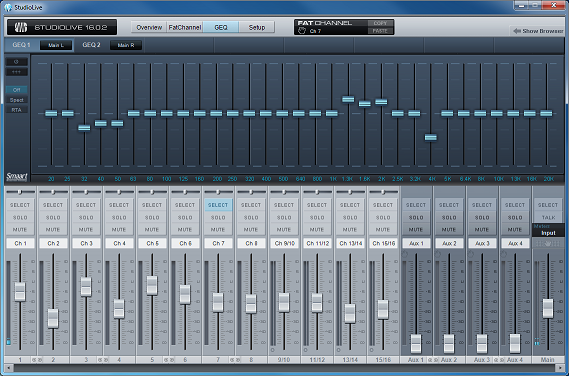Click the circle indicator under Ch 15/16 meter
The height and width of the screenshot is (376, 569).
372,350
